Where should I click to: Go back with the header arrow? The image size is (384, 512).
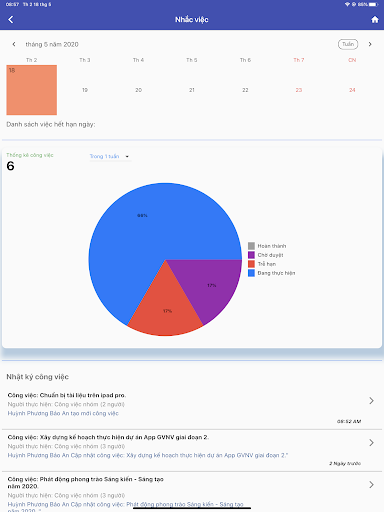(x=11, y=19)
